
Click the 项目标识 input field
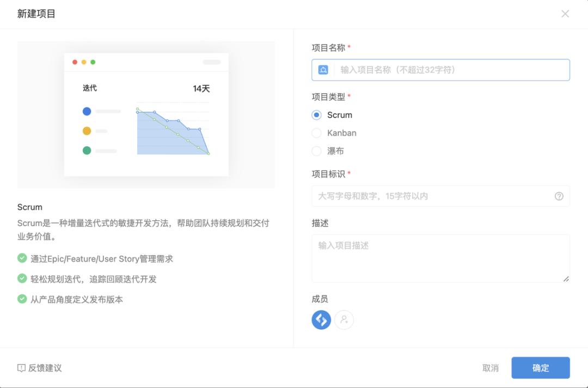[x=440, y=196]
